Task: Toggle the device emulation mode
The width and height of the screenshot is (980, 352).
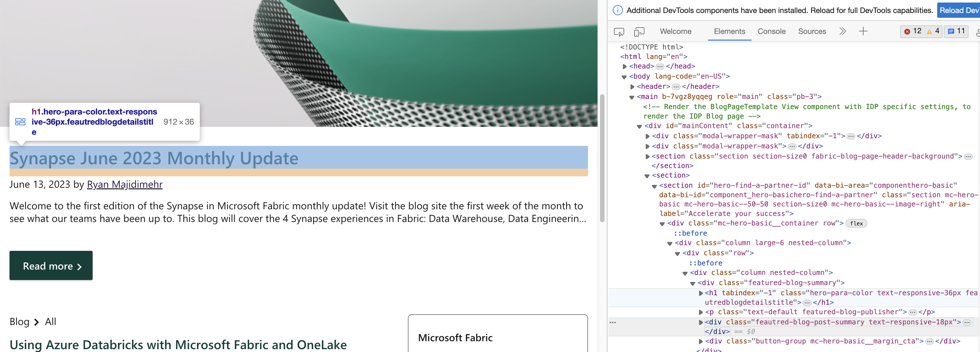Action: (x=639, y=32)
